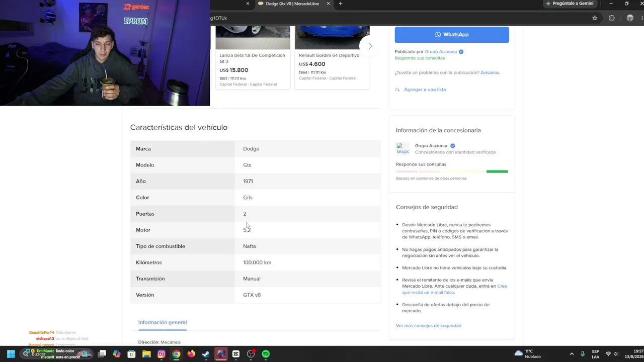Screen dimensions: 644x362
Task: Click the Gris value in Color row
Action: click(x=248, y=198)
